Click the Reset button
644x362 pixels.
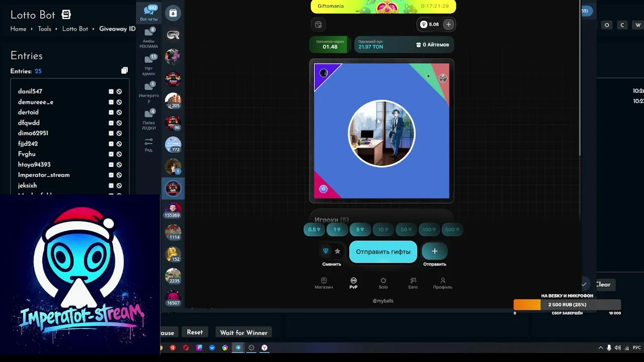point(195,332)
